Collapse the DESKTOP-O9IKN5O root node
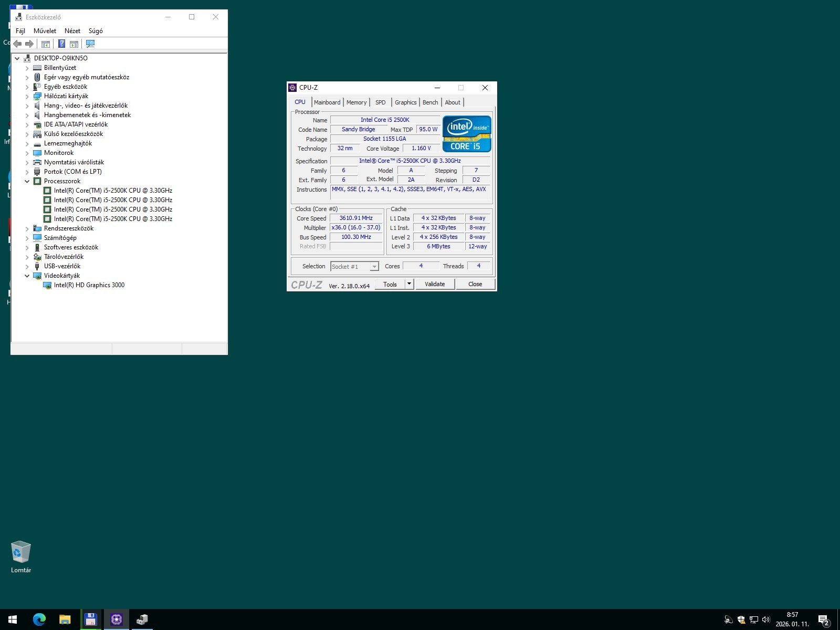 pyautogui.click(x=17, y=58)
